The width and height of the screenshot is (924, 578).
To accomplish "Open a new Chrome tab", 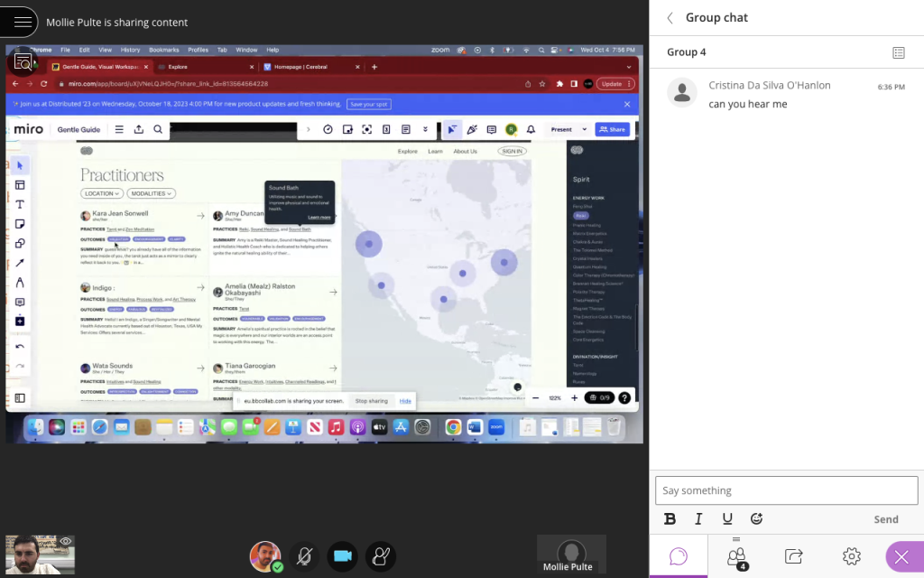I will pos(374,67).
